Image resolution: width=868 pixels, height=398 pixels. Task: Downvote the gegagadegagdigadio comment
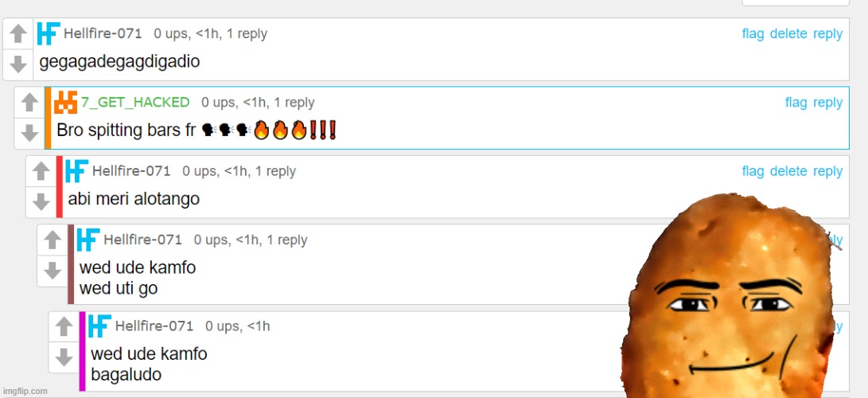click(19, 64)
